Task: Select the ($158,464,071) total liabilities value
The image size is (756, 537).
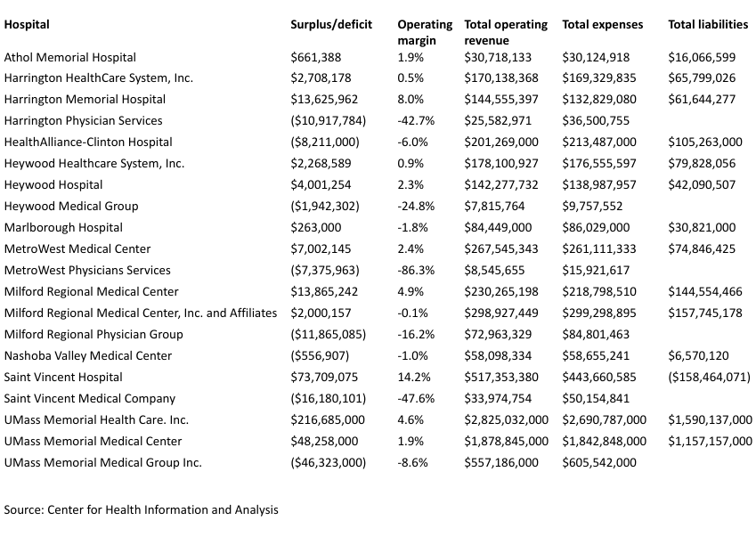Action: (710, 378)
